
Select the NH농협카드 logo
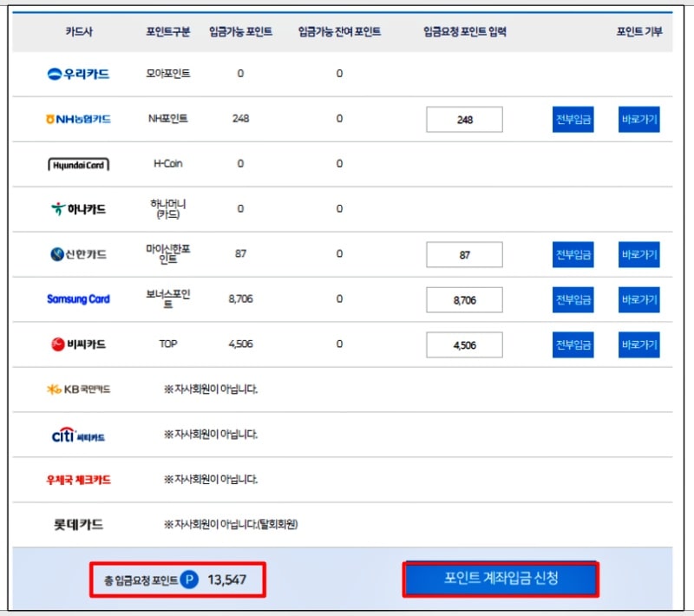point(76,119)
